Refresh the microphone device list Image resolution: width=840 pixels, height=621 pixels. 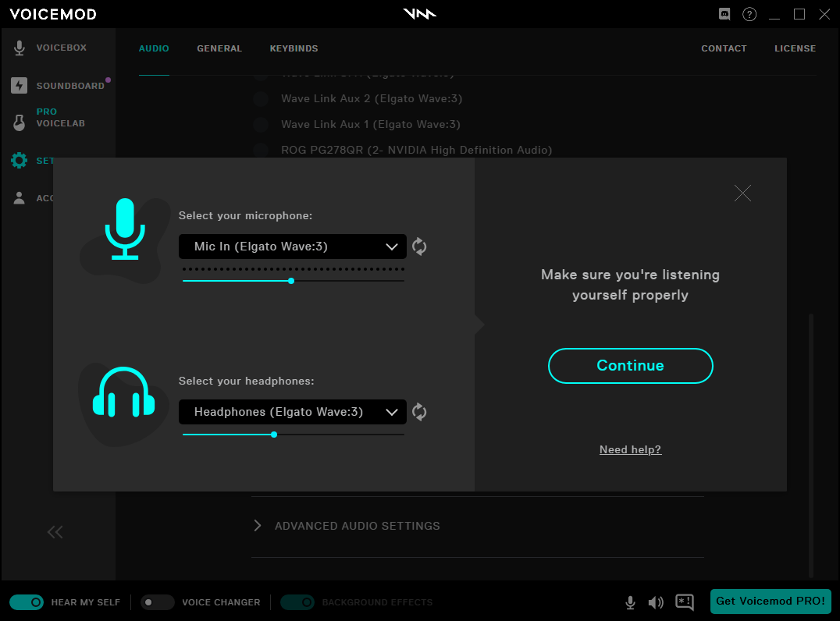coord(419,247)
